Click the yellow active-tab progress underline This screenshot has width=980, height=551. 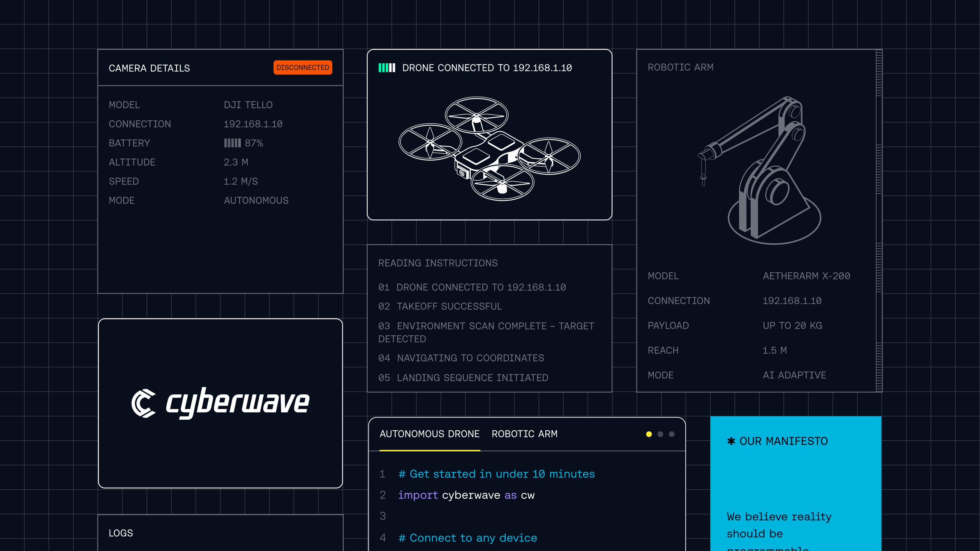click(430, 451)
